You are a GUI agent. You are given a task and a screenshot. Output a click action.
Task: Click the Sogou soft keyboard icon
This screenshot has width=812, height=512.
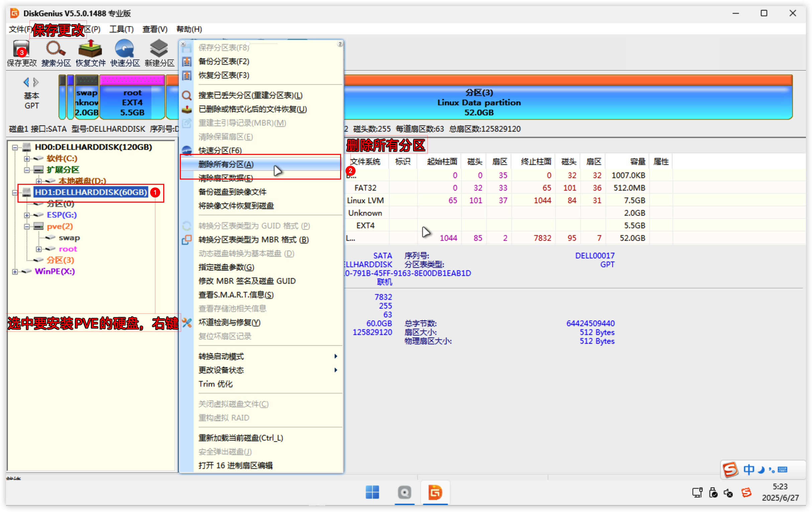782,470
